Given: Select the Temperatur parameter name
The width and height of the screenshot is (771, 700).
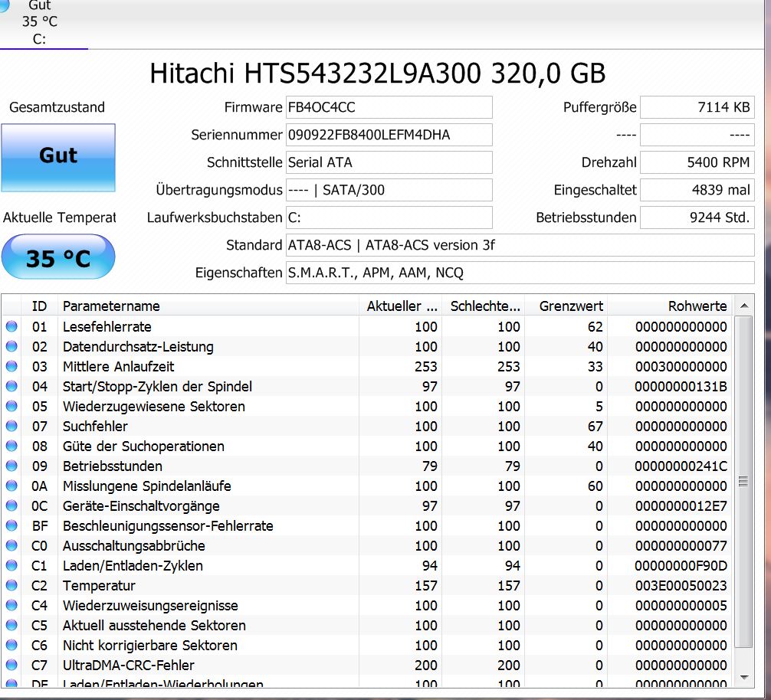Looking at the screenshot, I should pos(99,586).
